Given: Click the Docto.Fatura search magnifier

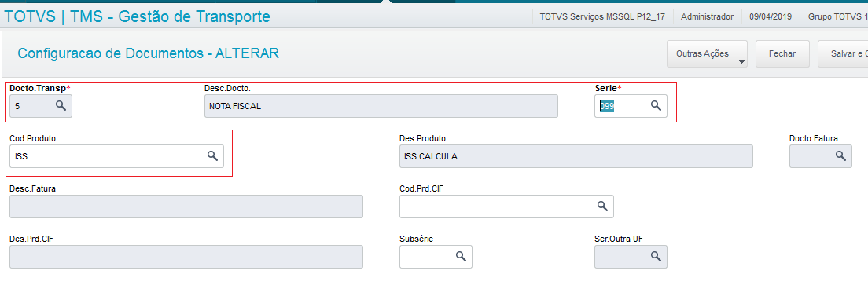Looking at the screenshot, I should [841, 156].
